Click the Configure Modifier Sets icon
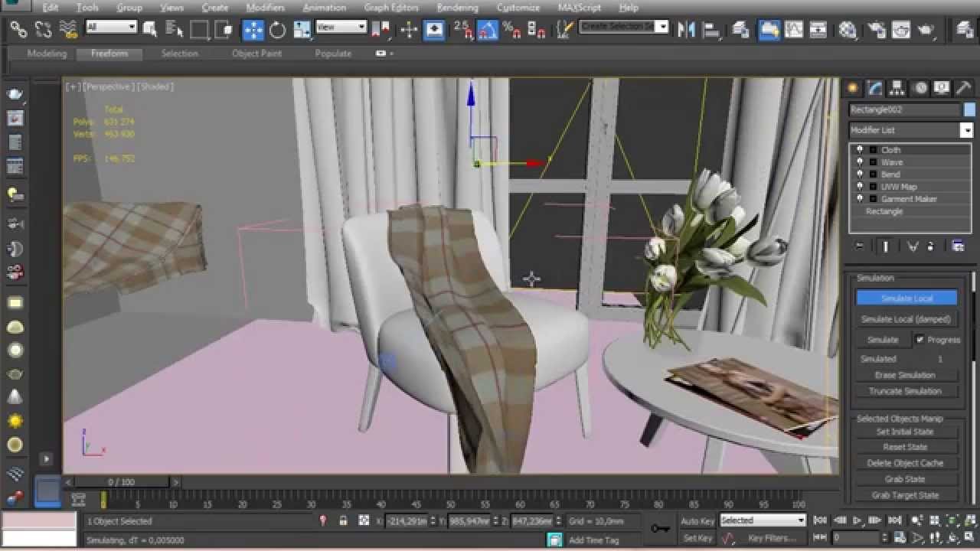 click(x=958, y=246)
